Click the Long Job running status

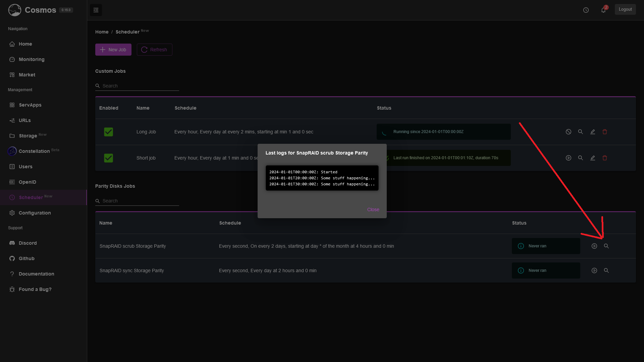444,132
